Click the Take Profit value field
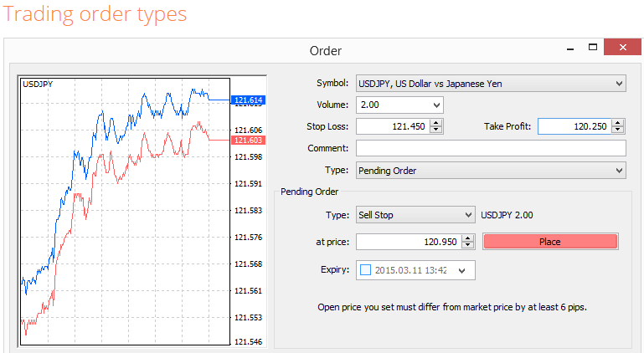 [x=574, y=126]
